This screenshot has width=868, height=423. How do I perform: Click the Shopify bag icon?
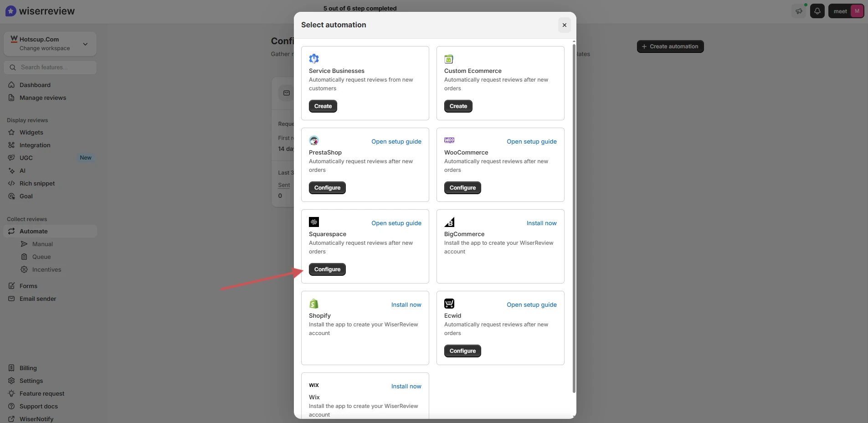pos(314,304)
